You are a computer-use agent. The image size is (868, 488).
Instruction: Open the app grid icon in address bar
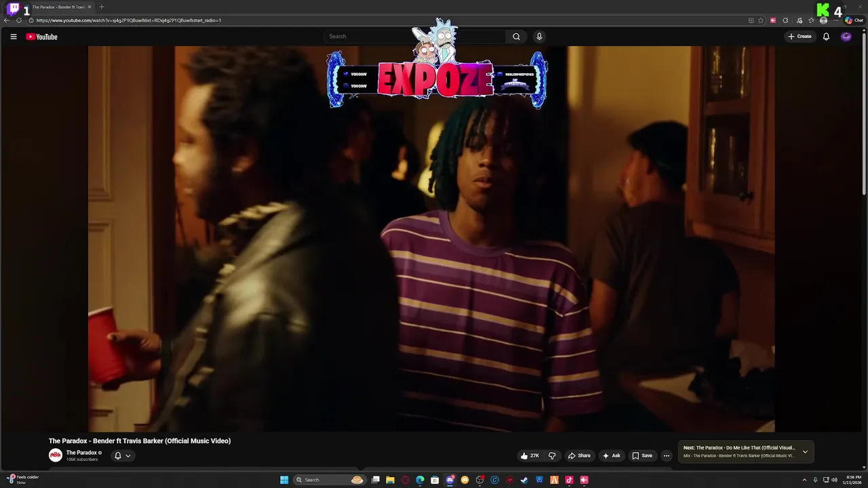tap(751, 20)
